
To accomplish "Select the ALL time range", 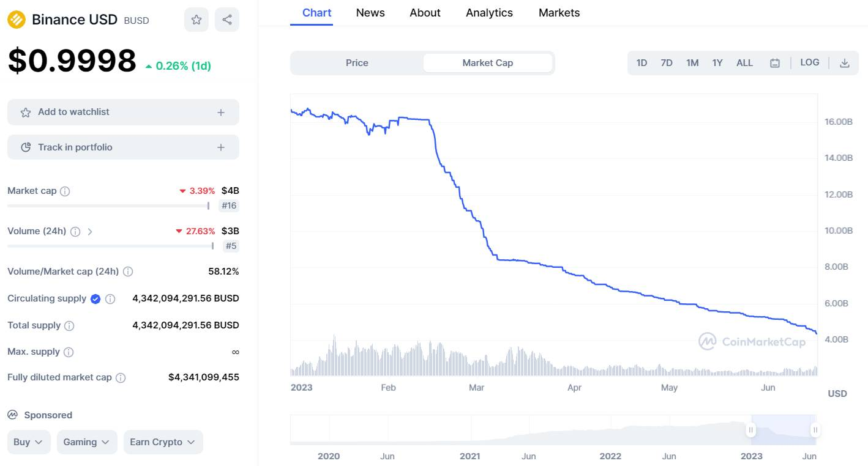I will click(x=744, y=63).
